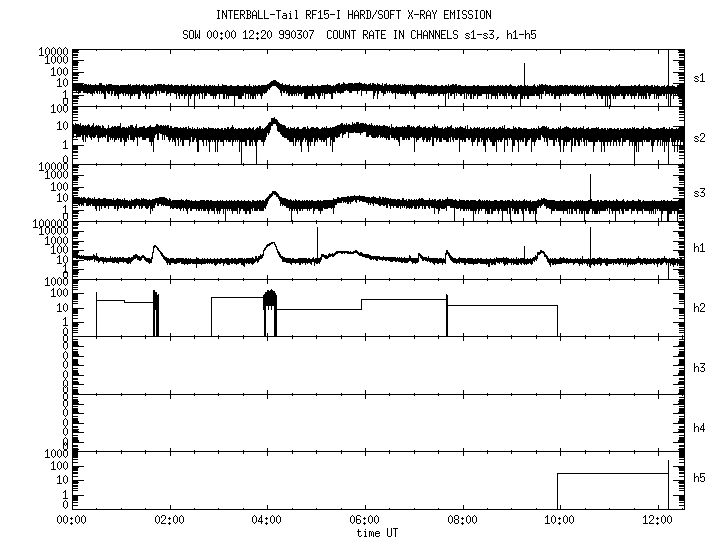Click the s2 channel label

[699, 137]
